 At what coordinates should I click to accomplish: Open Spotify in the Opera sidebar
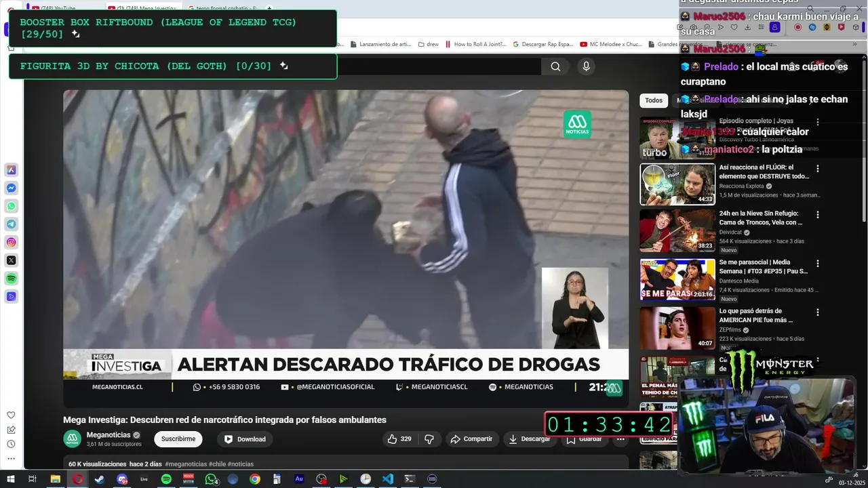click(x=12, y=279)
